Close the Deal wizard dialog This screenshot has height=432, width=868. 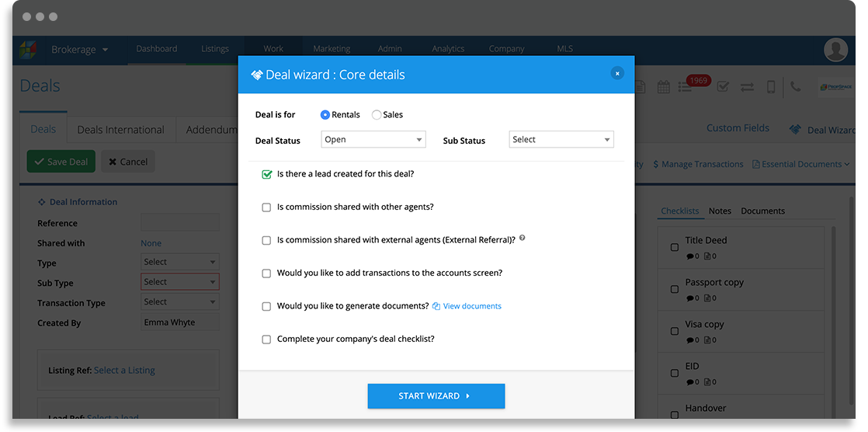coord(617,73)
